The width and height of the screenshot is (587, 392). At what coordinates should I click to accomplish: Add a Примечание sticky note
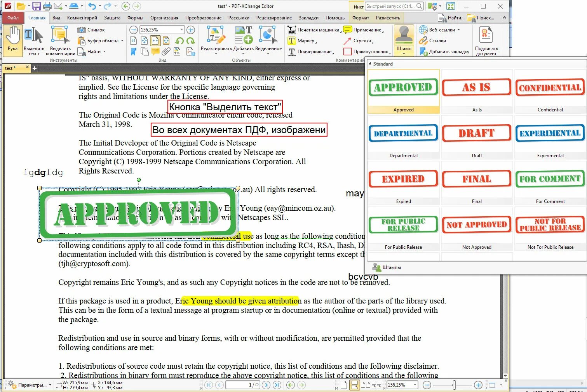[x=363, y=30]
